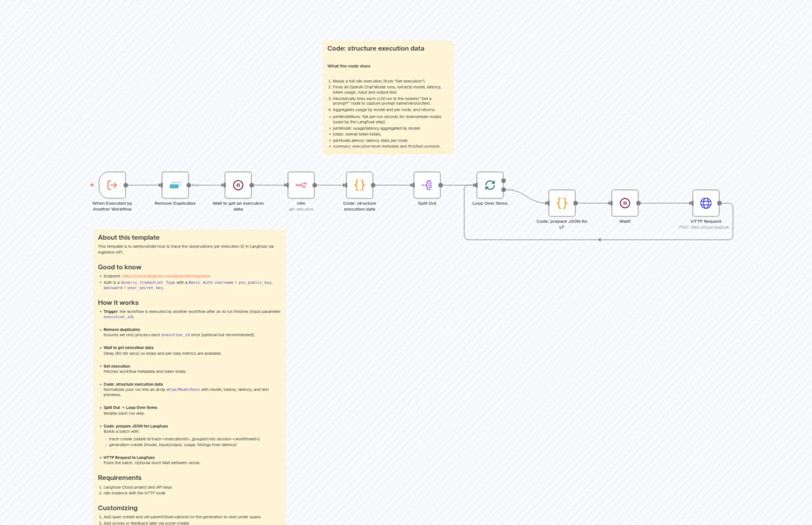Open the HTTP Request node
This screenshot has height=525, width=812.
(705, 203)
